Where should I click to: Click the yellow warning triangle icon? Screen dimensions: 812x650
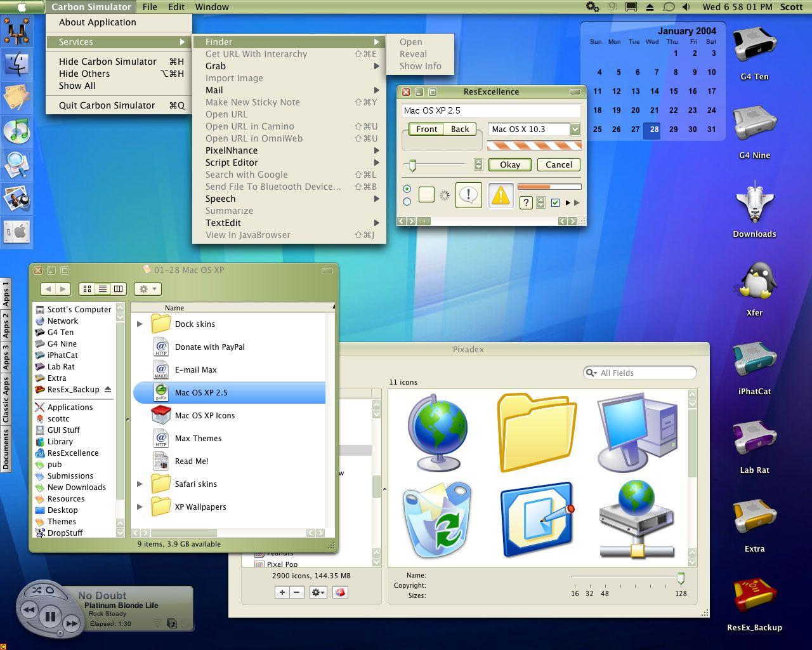click(501, 196)
